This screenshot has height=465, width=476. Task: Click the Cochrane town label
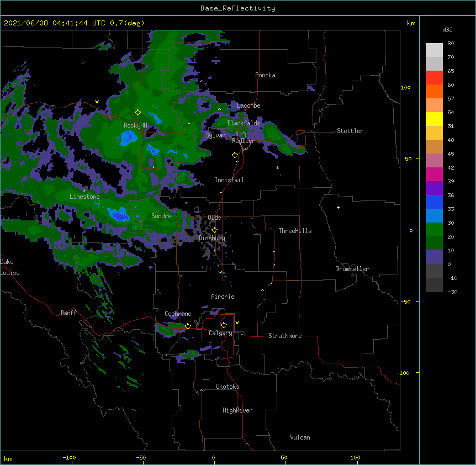pos(178,314)
